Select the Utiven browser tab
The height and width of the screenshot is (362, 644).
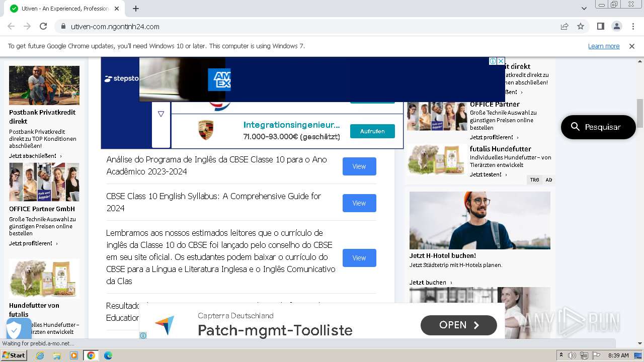coord(65,9)
